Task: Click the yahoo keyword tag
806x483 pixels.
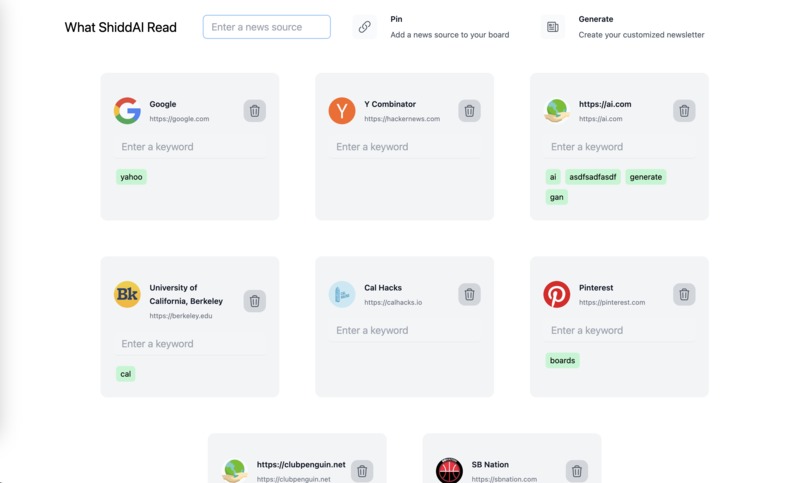Action: coord(131,177)
